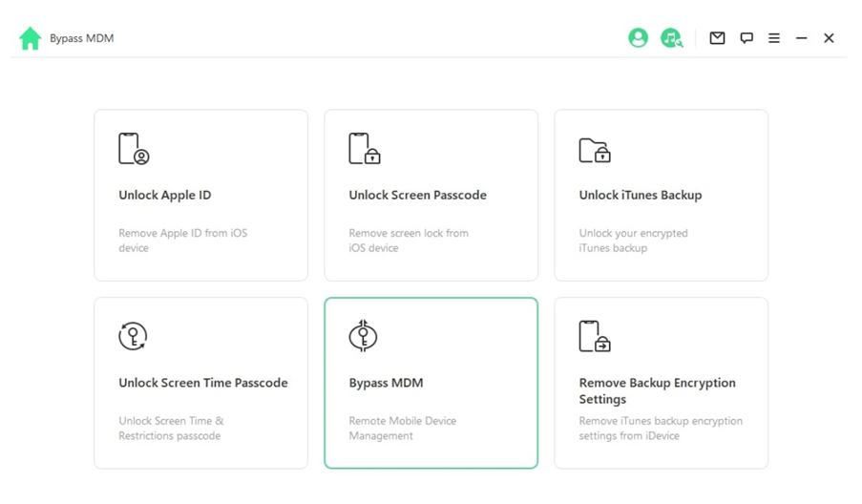The height and width of the screenshot is (504, 862).
Task: Click the green music search icon
Action: pyautogui.click(x=671, y=38)
